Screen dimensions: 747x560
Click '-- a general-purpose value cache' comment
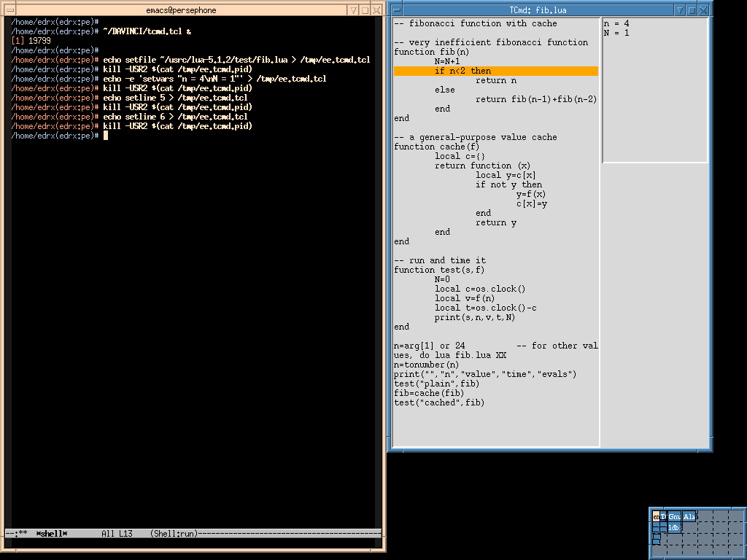[x=476, y=137]
